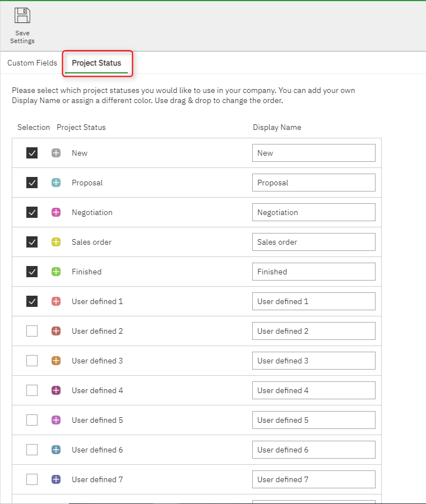
Task: Click the gray icon next to New
Action: coord(56,153)
